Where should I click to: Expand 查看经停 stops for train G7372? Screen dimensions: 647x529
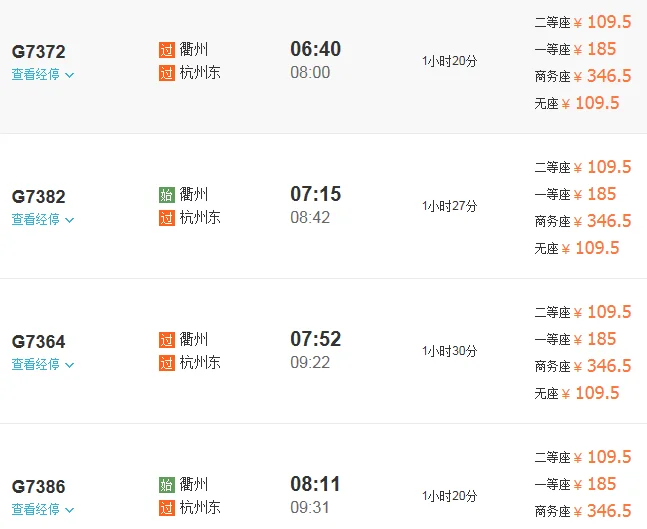point(42,74)
